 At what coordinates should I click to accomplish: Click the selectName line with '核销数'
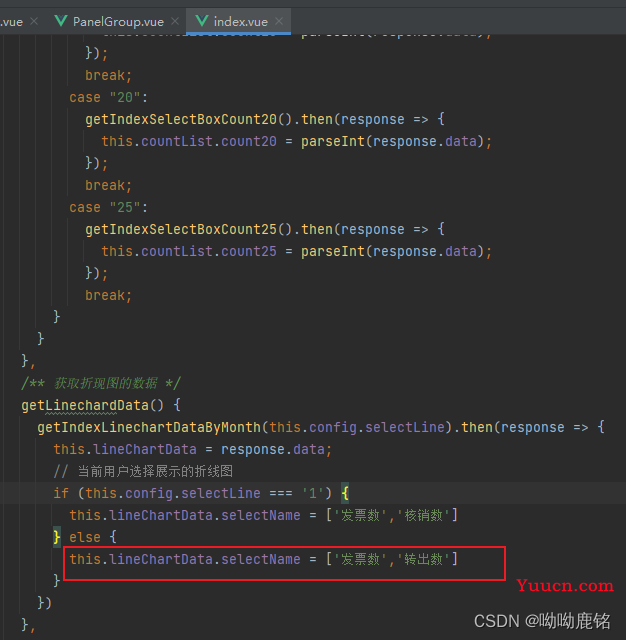point(264,516)
